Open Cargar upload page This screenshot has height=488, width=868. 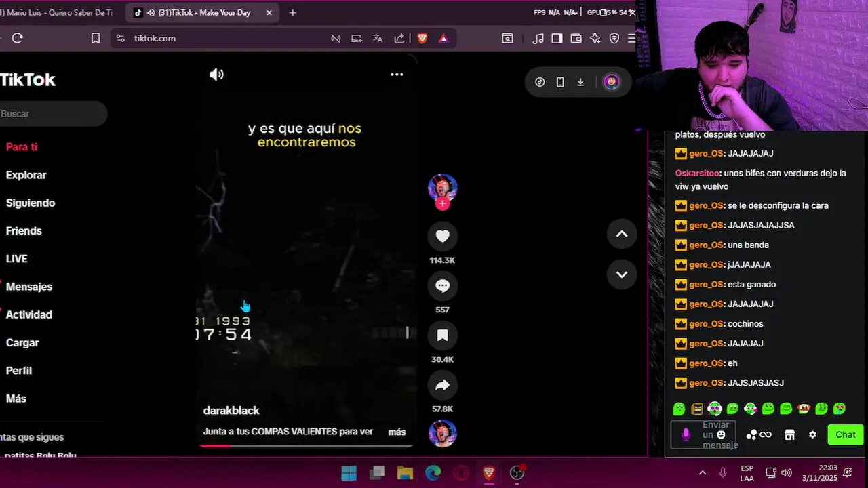coord(22,343)
